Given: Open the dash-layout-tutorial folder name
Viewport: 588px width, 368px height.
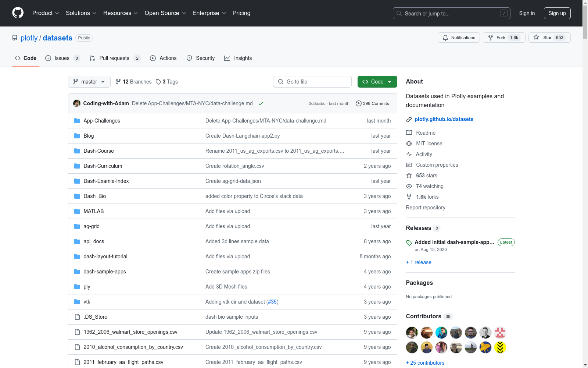Looking at the screenshot, I should tap(105, 256).
